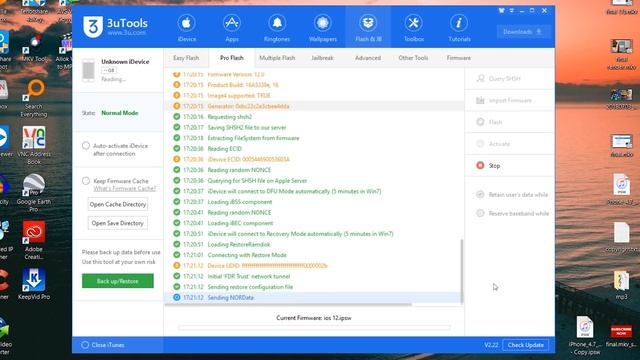The height and width of the screenshot is (360, 640).
Task: Open the 3uTools skin (shirt) icon
Action: (x=501, y=11)
